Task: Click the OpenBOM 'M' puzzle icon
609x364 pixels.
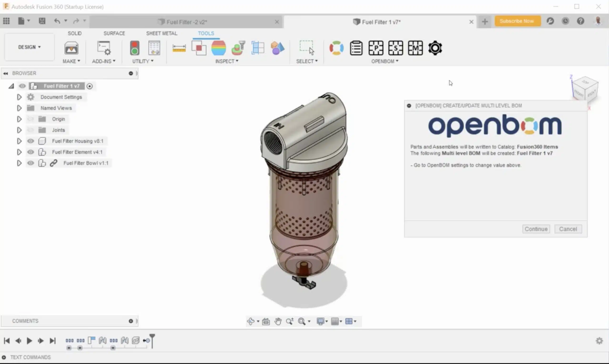Action: tap(415, 48)
